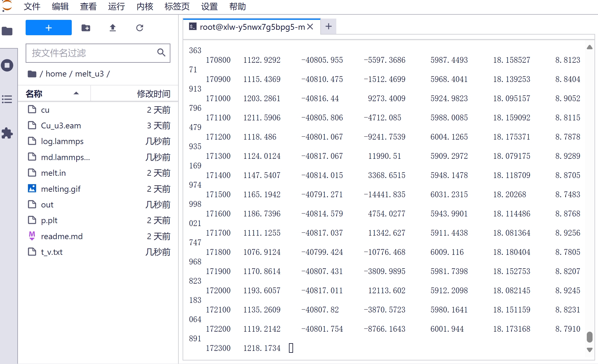Open the 文件 menu
Image resolution: width=598 pixels, height=364 pixels.
tap(32, 6)
